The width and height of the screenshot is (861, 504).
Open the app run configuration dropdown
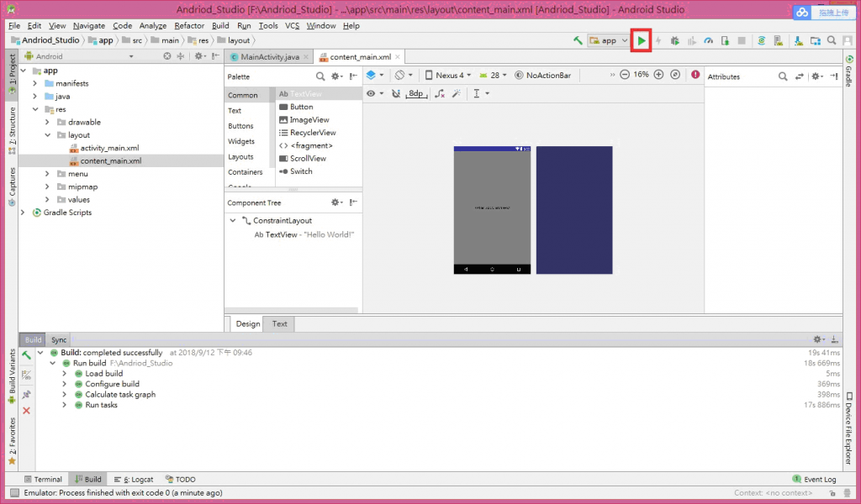609,40
